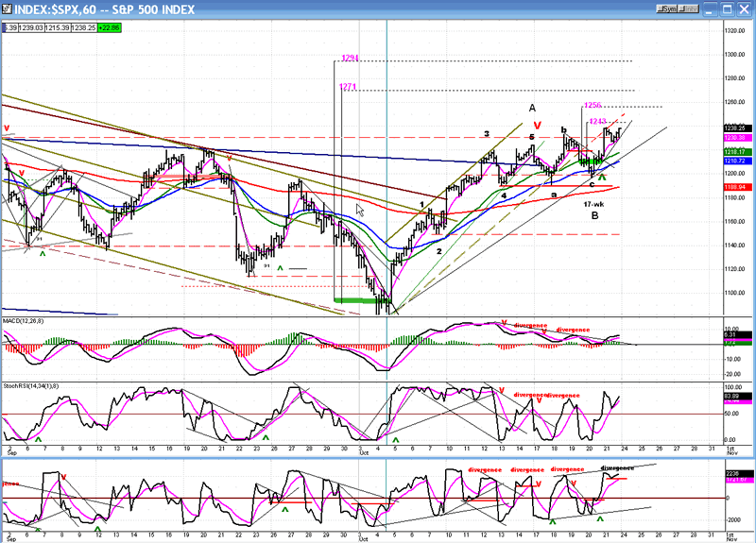Select the 1215.39 low price box
756x543 pixels.
tap(58, 28)
